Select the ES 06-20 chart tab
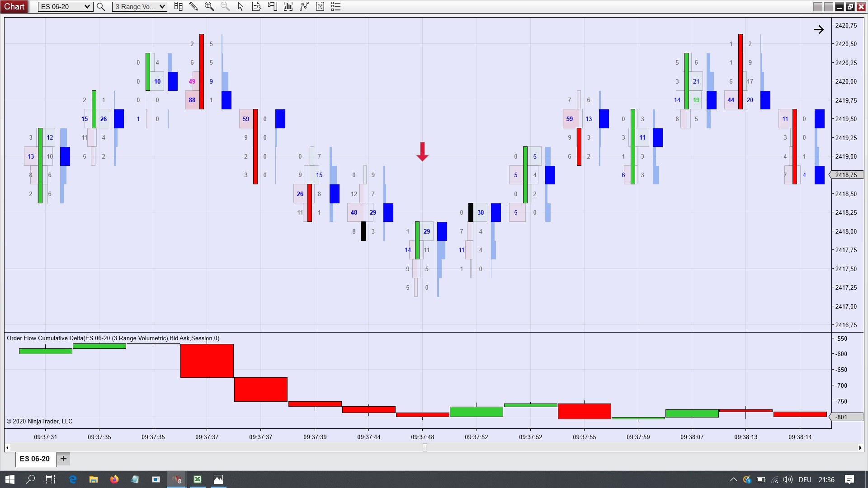 pos(35,459)
